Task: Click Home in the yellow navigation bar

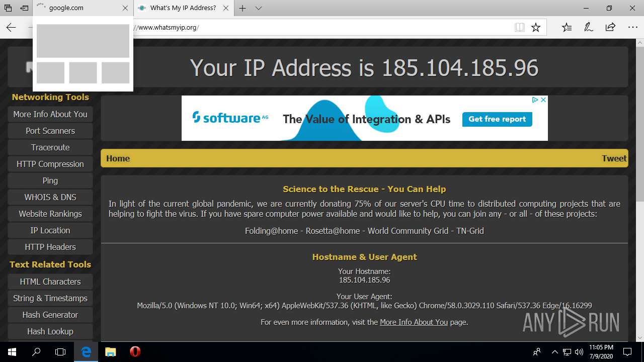Action: (118, 158)
